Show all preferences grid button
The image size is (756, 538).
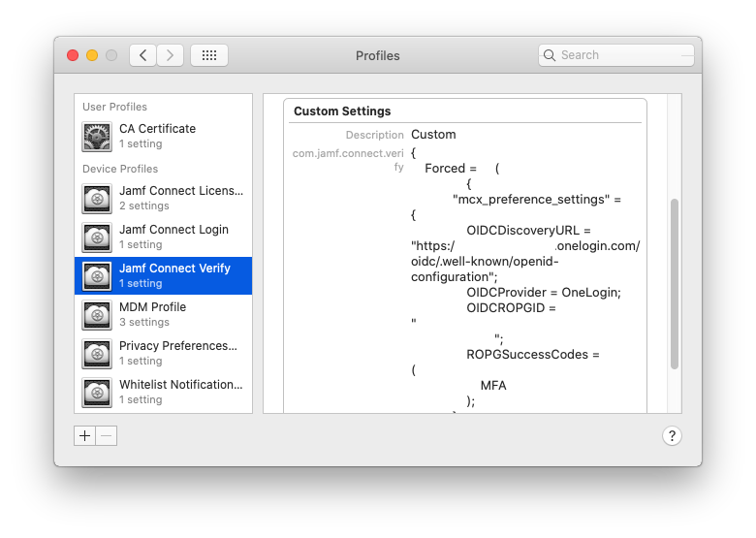tap(209, 55)
